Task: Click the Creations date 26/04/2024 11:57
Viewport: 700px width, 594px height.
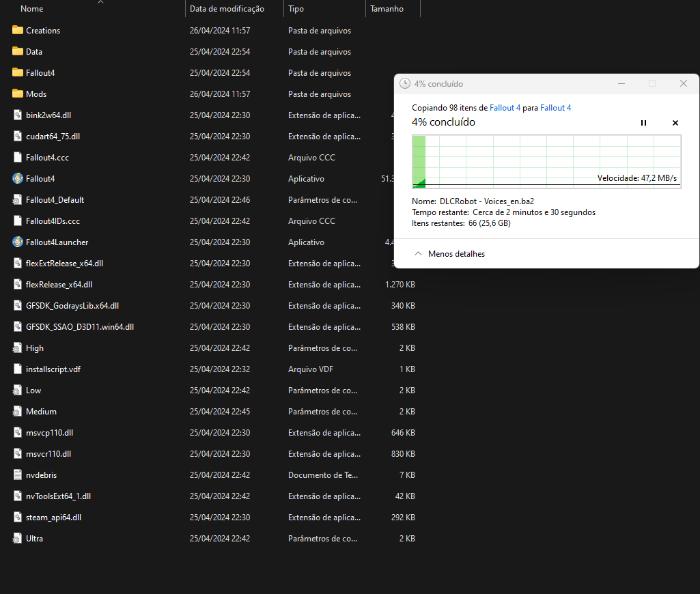Action: tap(220, 30)
